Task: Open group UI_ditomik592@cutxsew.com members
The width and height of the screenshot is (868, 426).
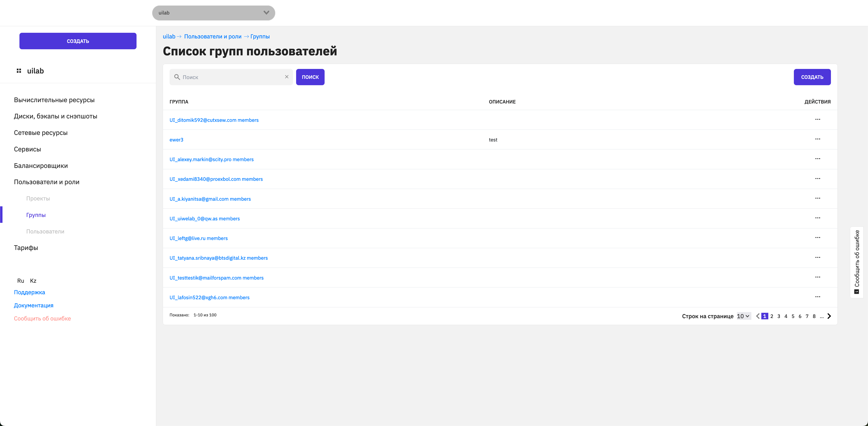Action: point(214,120)
